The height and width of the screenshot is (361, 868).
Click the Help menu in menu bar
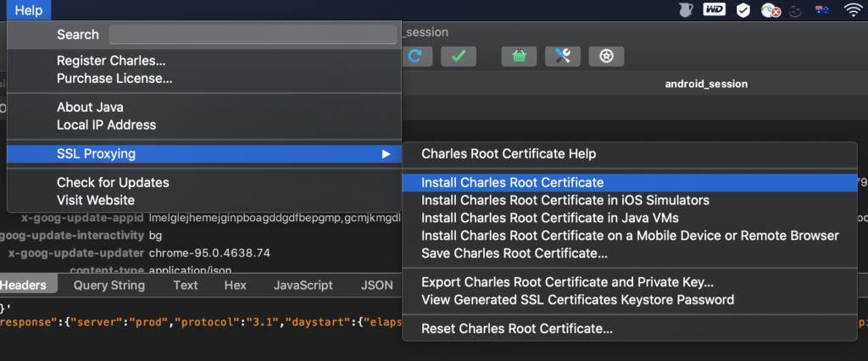click(x=29, y=10)
